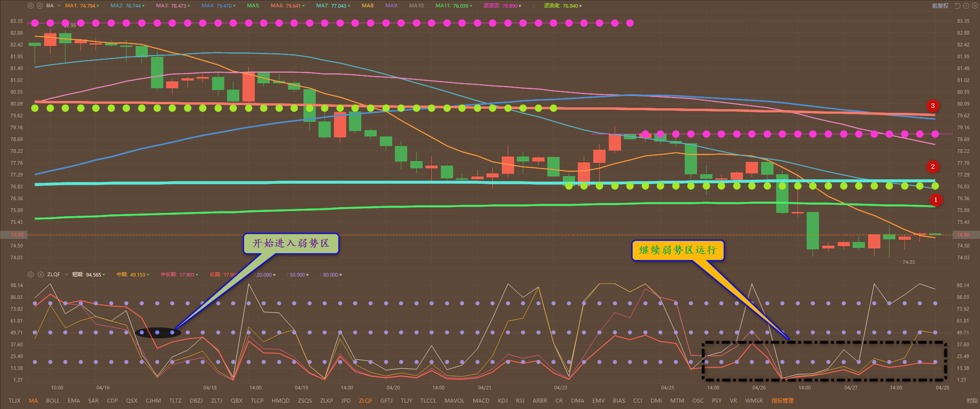
Task: Expand the MA indicator name dropdown
Action: [x=59, y=6]
